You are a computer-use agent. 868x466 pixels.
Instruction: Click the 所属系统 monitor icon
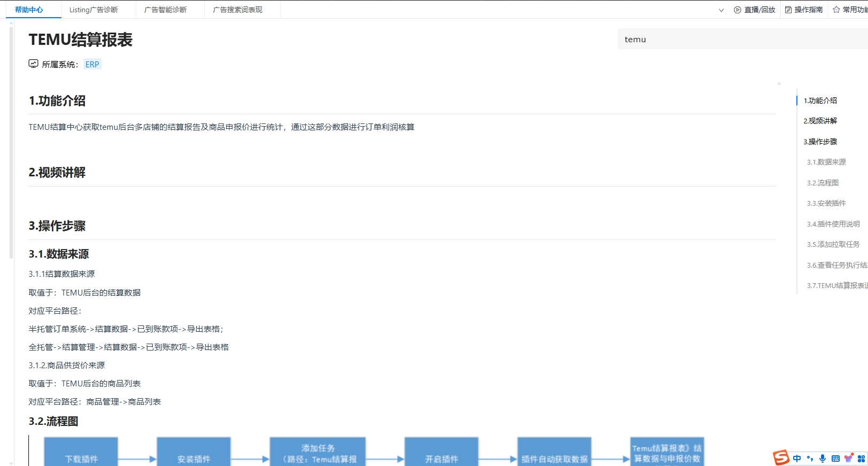[33, 64]
